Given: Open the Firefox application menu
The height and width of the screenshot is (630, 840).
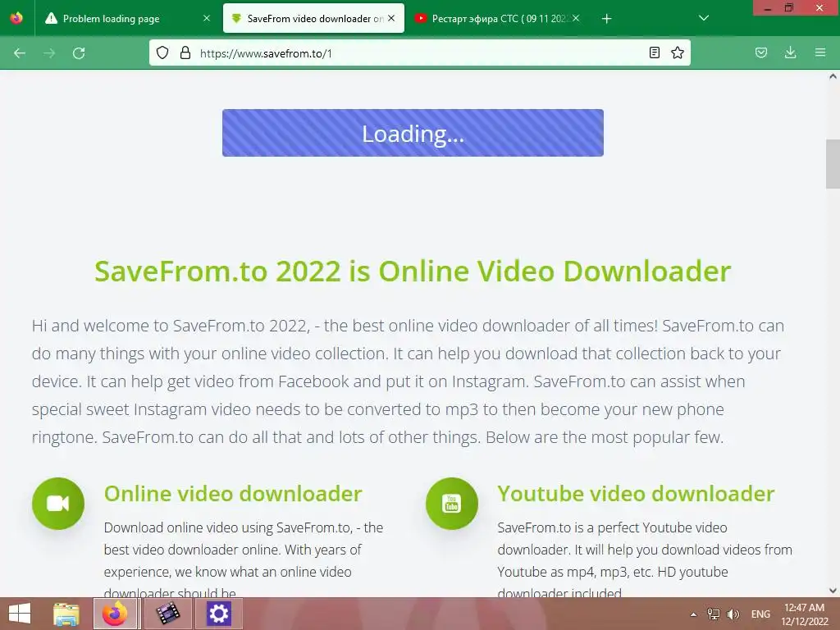Looking at the screenshot, I should (x=820, y=52).
